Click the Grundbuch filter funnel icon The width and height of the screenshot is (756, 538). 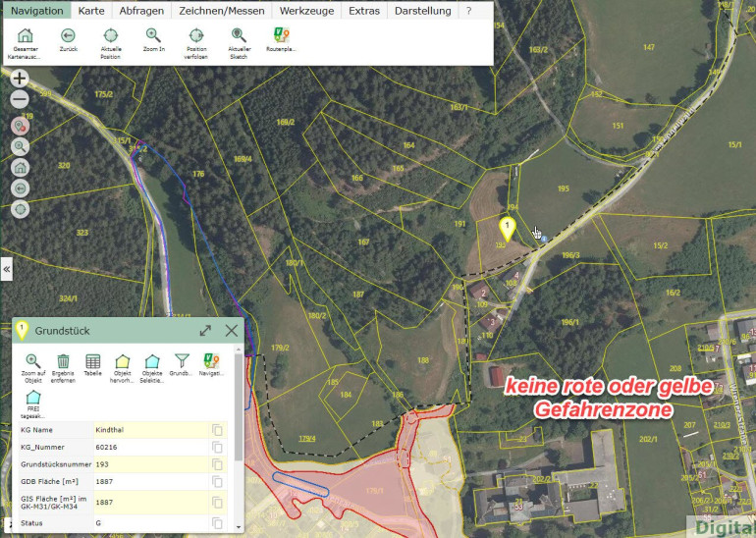click(182, 362)
